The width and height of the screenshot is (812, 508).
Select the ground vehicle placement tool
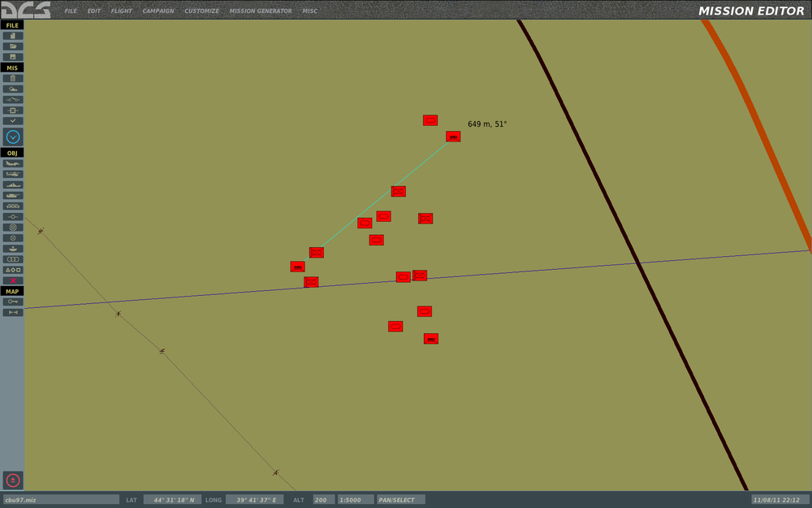click(11, 194)
